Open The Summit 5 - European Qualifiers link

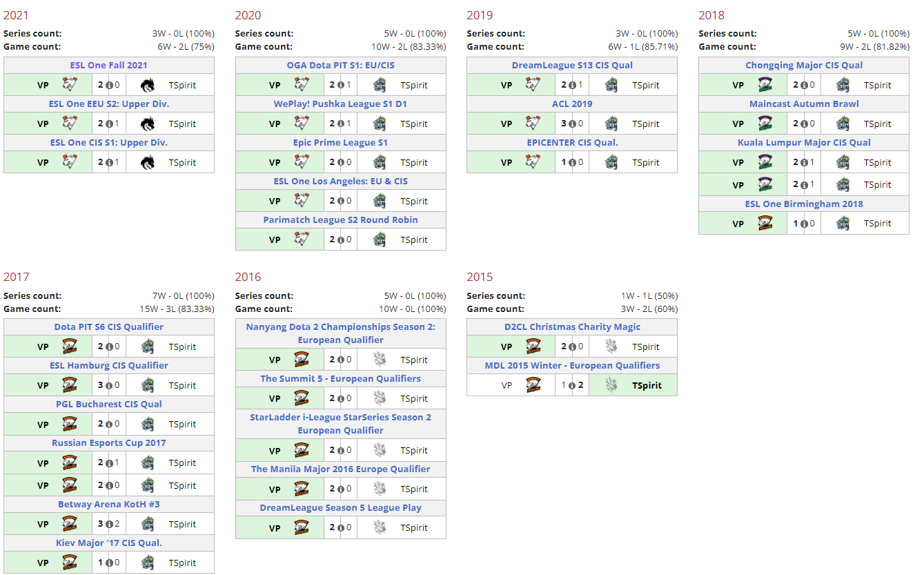(x=340, y=379)
